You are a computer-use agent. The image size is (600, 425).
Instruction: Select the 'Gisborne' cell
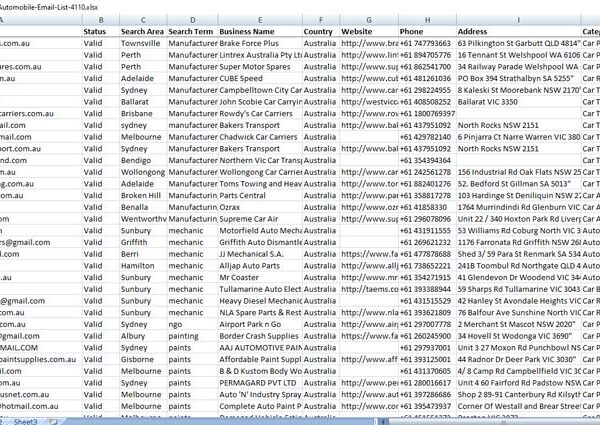pyautogui.click(x=143, y=360)
